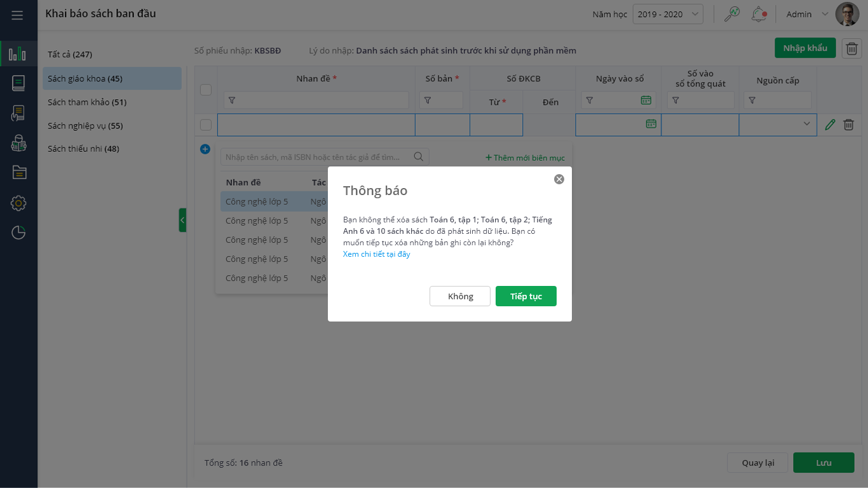Open the Năm học 2019 - 2020 dropdown
The height and width of the screenshot is (488, 868).
point(667,15)
